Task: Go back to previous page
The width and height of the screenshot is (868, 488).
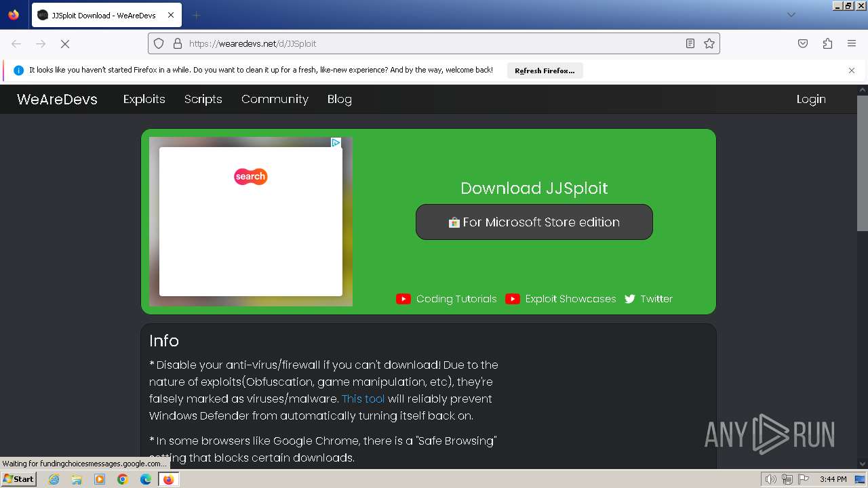Action: (16, 43)
